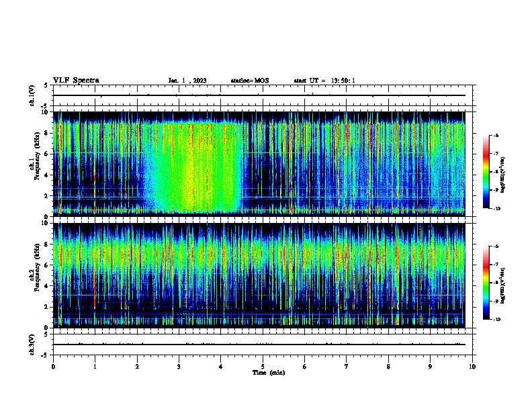The width and height of the screenshot is (532, 411).
Task: Click time axis end tick label "10"
Action: 472,367
